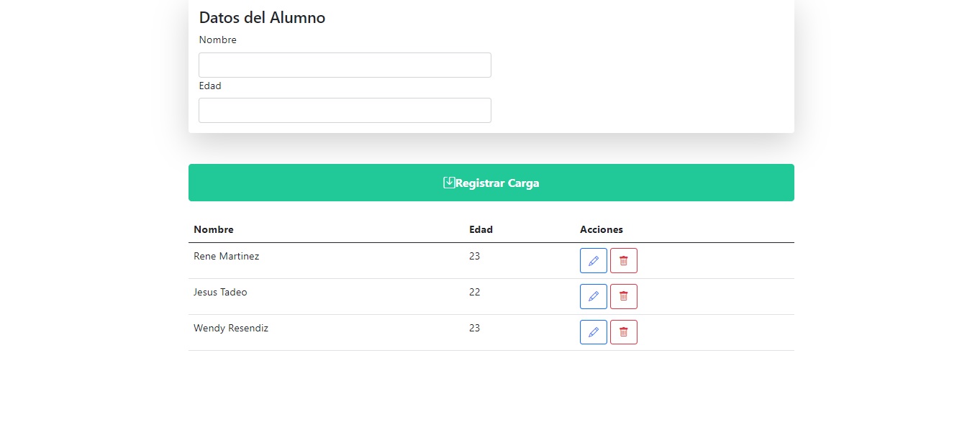Click the download icon beside Registrar Carga
Image resolution: width=980 pixels, height=445 pixels.
point(449,183)
